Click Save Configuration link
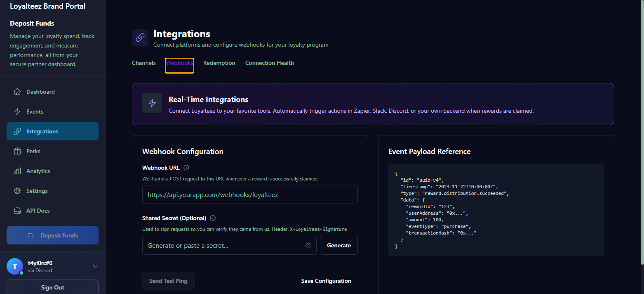The image size is (644, 294). tap(326, 281)
